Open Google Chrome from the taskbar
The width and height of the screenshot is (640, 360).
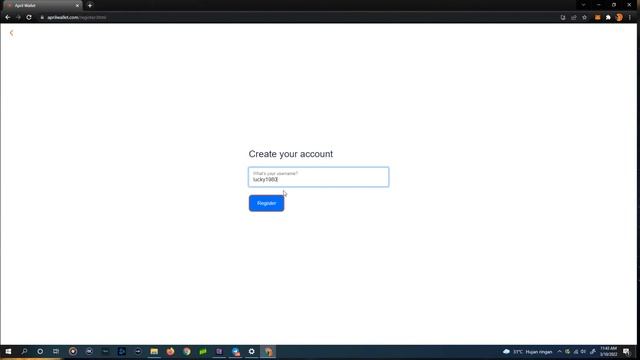pyautogui.click(x=187, y=351)
